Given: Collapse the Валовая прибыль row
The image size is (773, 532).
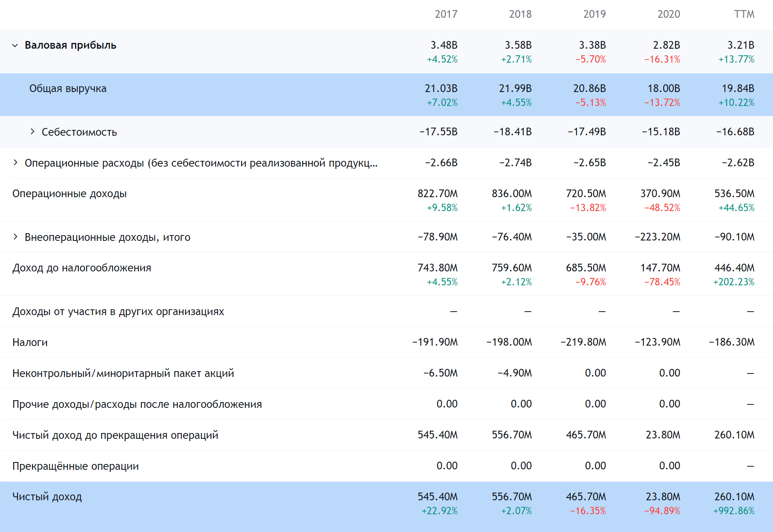Looking at the screenshot, I should pyautogui.click(x=15, y=45).
